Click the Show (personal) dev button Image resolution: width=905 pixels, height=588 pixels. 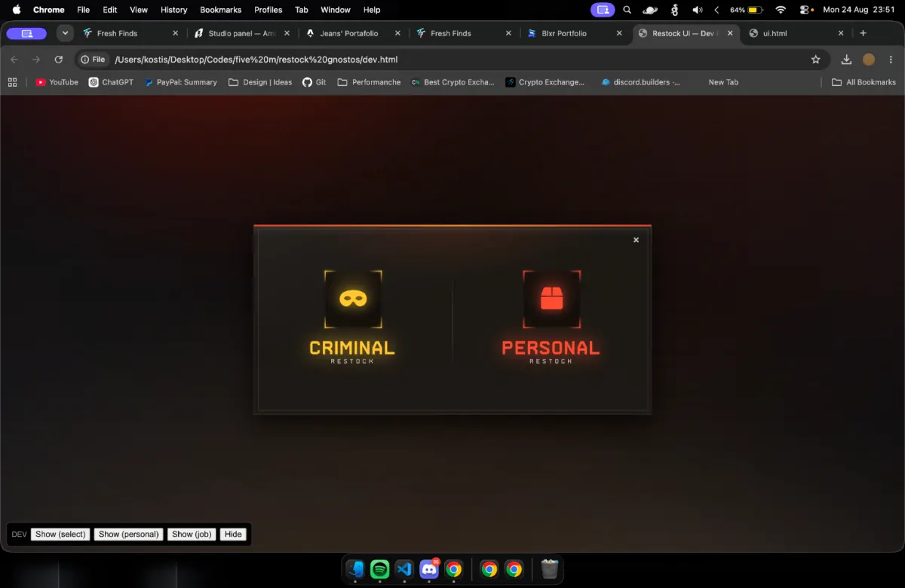click(x=129, y=534)
